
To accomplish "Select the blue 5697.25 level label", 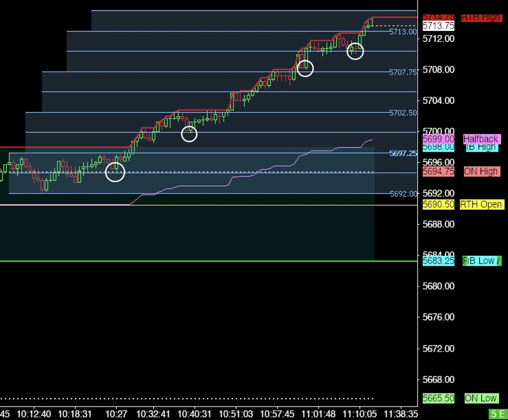I will coord(403,153).
